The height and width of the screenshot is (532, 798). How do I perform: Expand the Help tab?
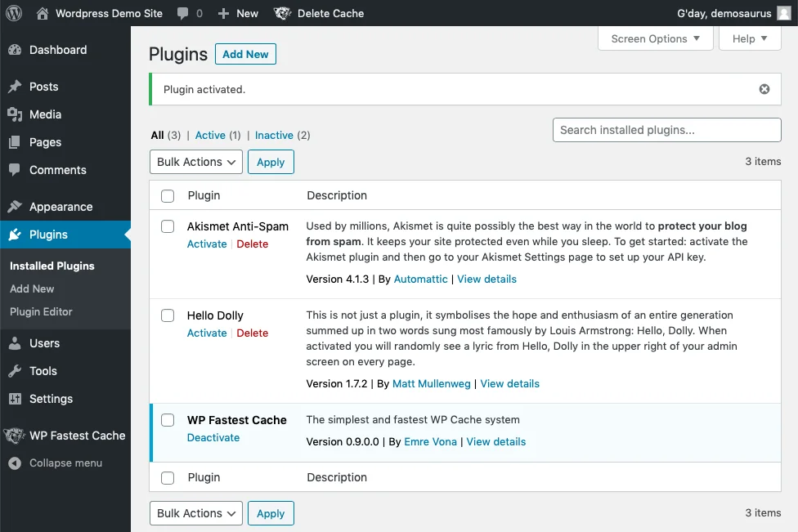(750, 38)
